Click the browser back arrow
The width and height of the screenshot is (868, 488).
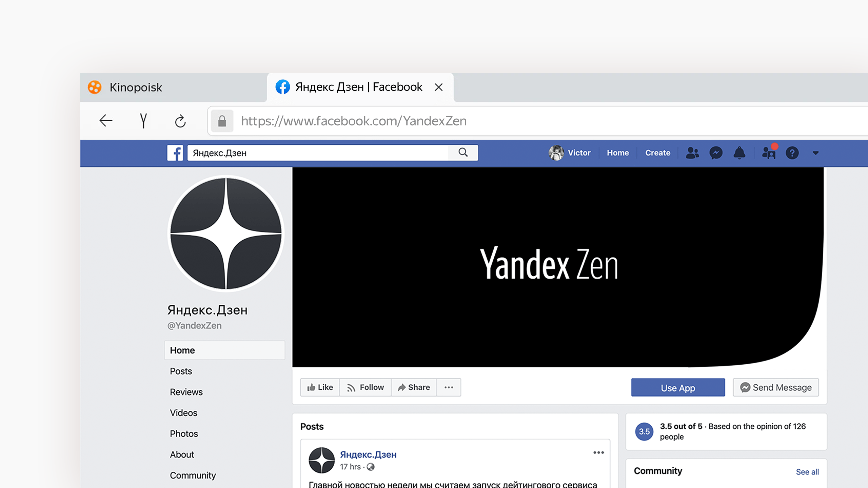pyautogui.click(x=106, y=121)
